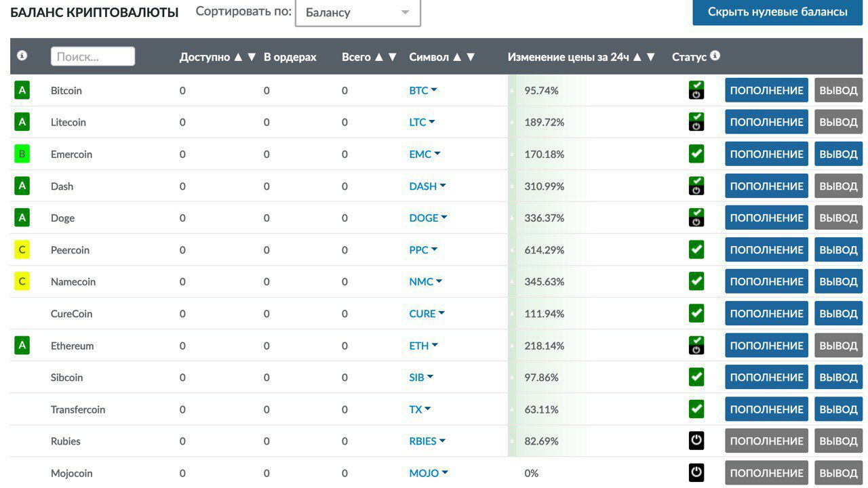868x488 pixels.
Task: Click Emercoin 'ВЫВОД' button
Action: pyautogui.click(x=838, y=154)
